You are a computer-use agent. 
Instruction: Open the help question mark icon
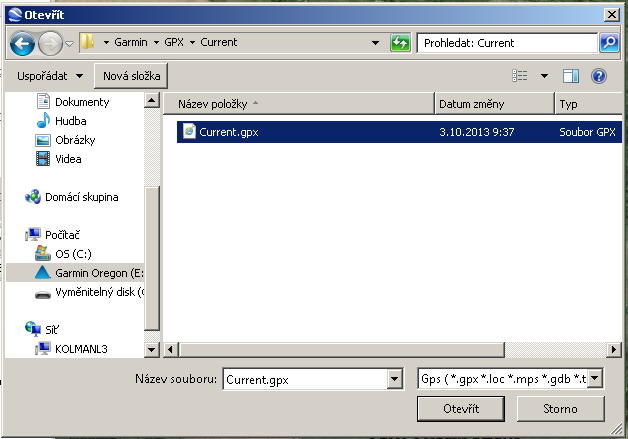coord(599,76)
